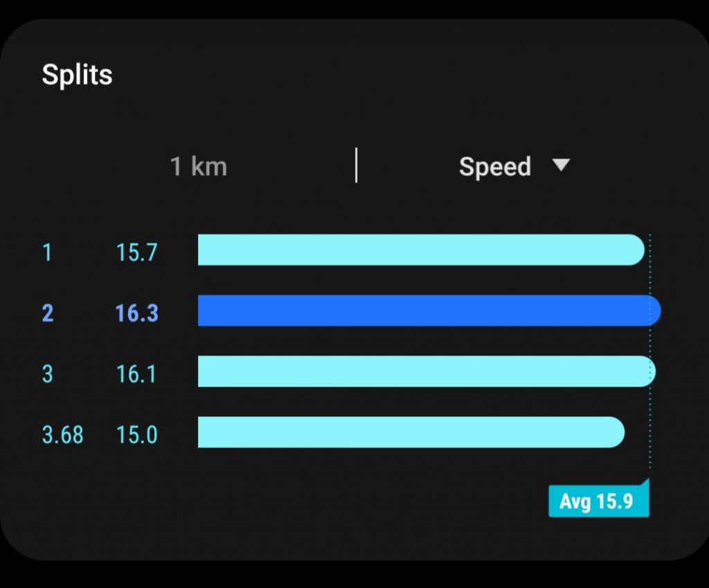Click the 16.1 speed value
The image size is (709, 588).
[x=136, y=374]
